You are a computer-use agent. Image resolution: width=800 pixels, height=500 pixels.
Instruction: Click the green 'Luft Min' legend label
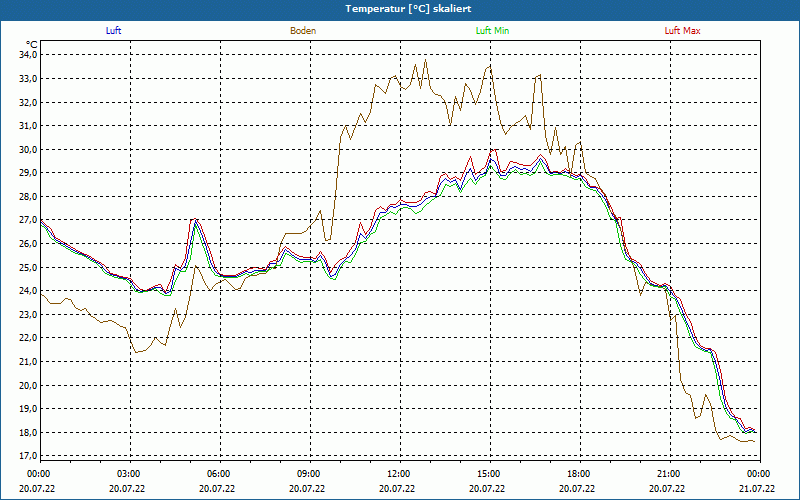coord(492,31)
